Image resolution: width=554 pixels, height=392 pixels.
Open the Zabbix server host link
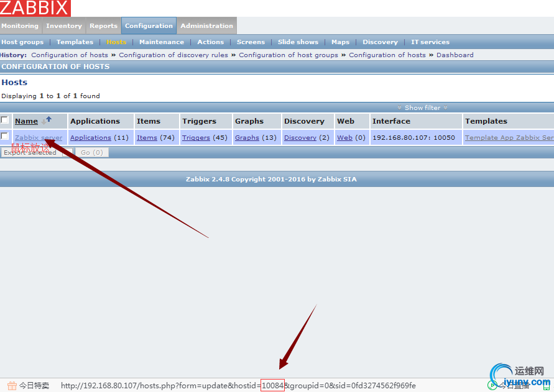pos(39,138)
